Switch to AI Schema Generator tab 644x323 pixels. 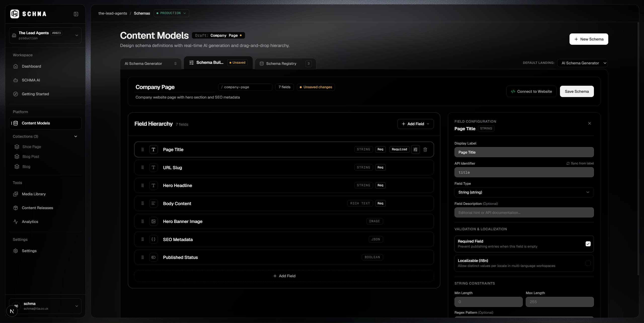pyautogui.click(x=150, y=64)
